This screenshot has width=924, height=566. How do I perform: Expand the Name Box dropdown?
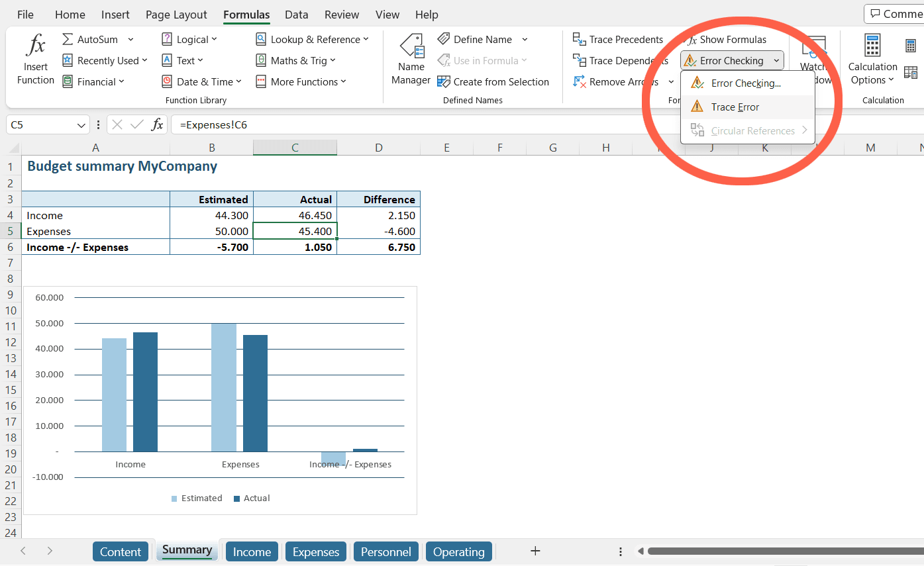pos(81,124)
